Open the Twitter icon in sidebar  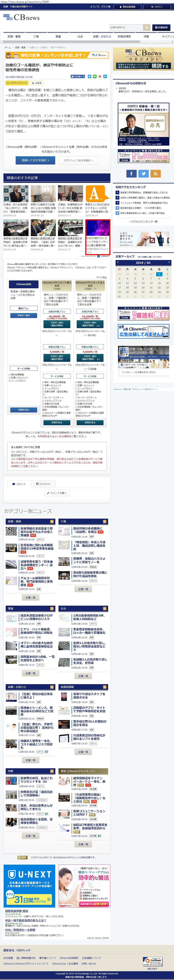coord(143,173)
